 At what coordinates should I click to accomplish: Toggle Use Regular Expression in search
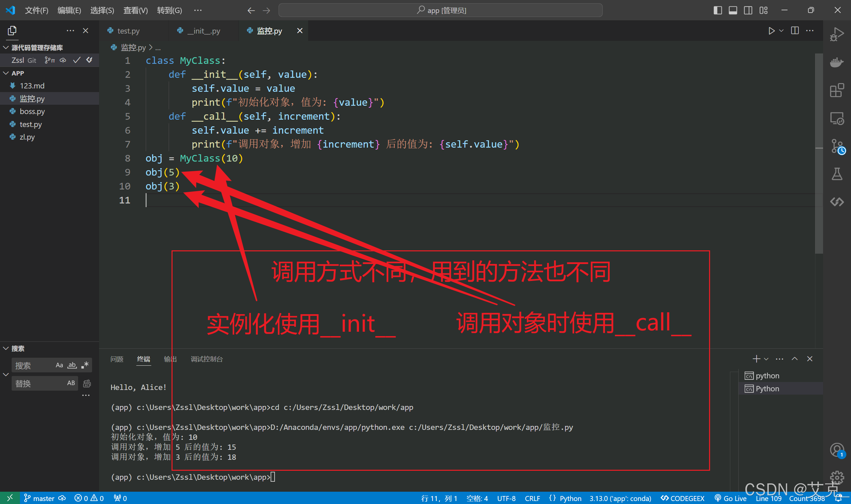pyautogui.click(x=85, y=365)
